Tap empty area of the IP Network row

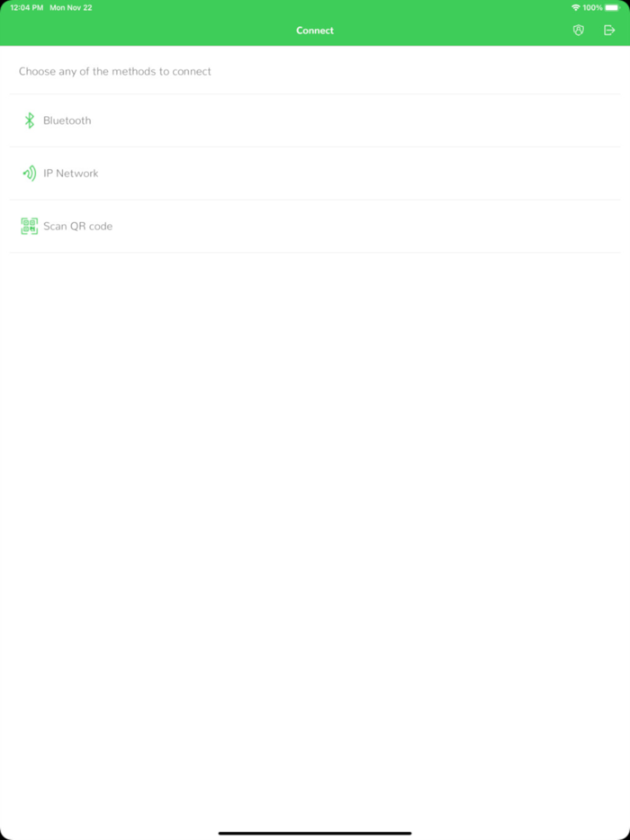coord(354,173)
